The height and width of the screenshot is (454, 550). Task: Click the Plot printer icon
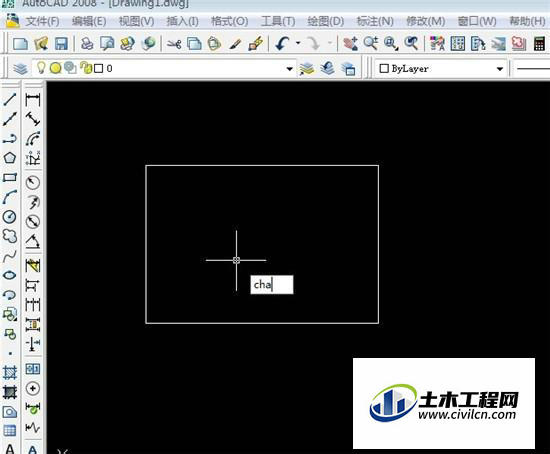87,44
